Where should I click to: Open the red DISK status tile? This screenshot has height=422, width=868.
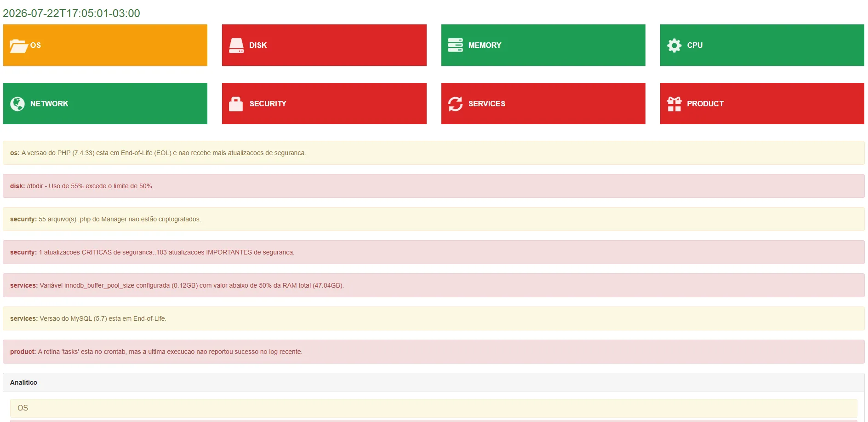point(324,45)
